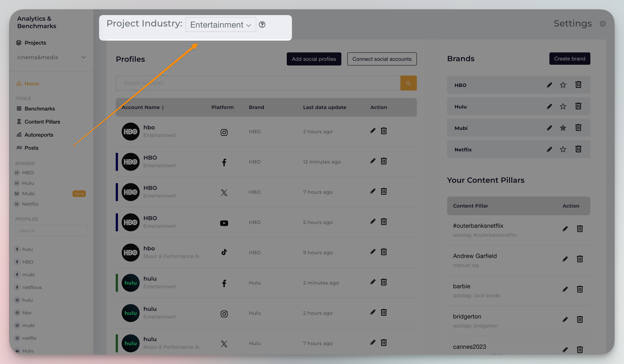Edit the Hulu brand

tap(549, 107)
